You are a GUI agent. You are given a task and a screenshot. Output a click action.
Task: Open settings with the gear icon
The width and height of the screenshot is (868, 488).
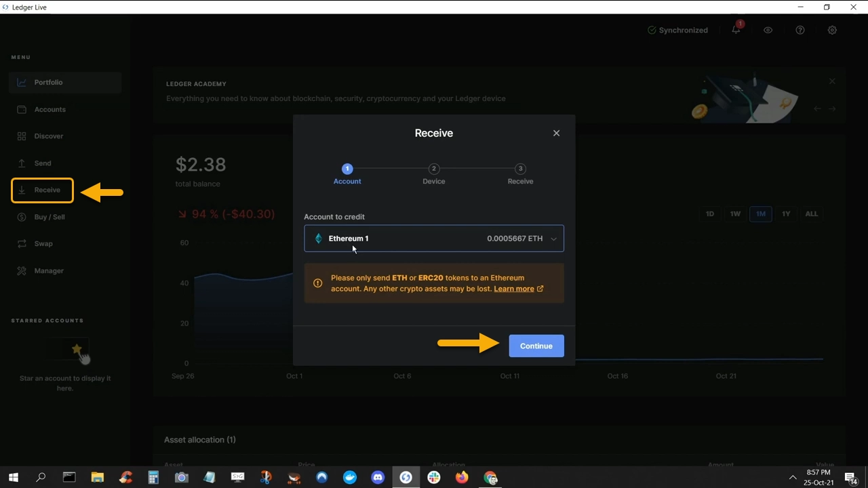click(x=832, y=30)
